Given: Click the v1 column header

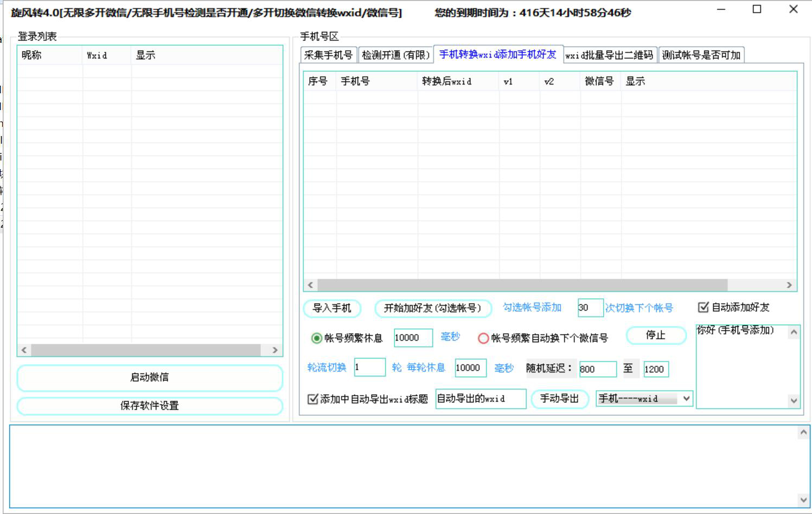Looking at the screenshot, I should [519, 81].
